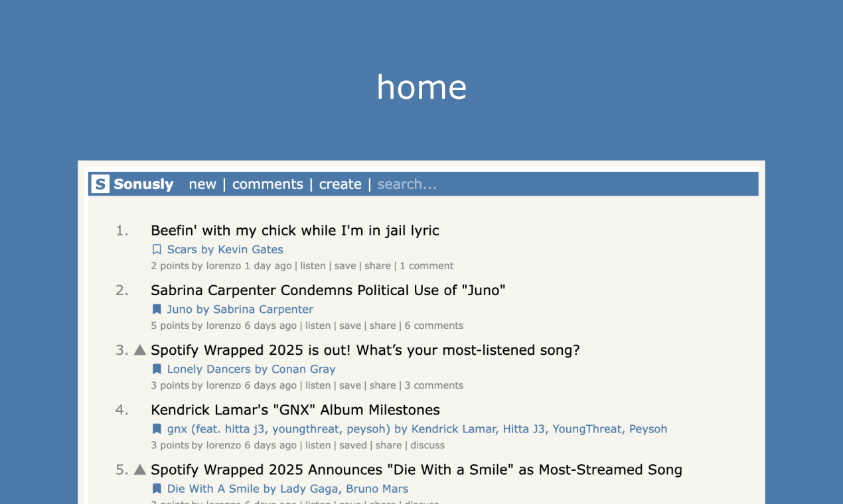Click the bookmark icon beside Die With A Smile
Screen dimensions: 843x504
point(157,488)
